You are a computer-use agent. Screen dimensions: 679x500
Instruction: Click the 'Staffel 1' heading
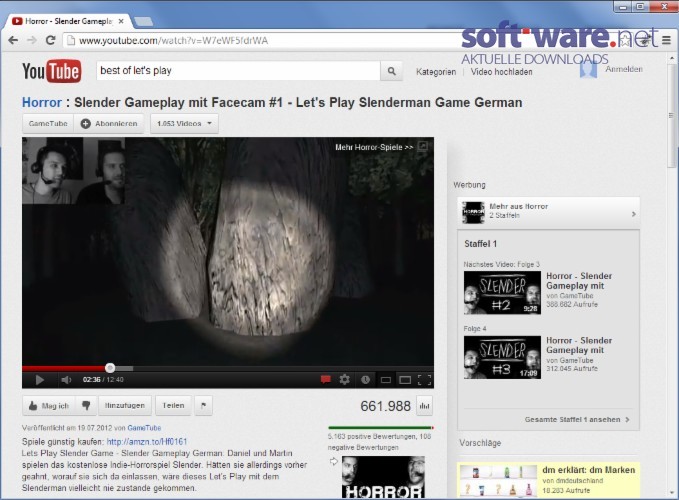coord(481,244)
